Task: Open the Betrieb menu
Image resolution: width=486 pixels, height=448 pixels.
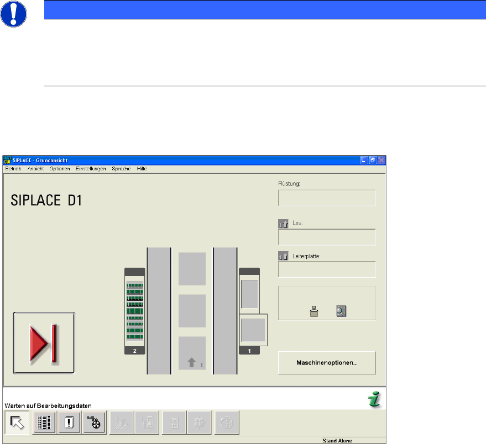Action: [13, 169]
